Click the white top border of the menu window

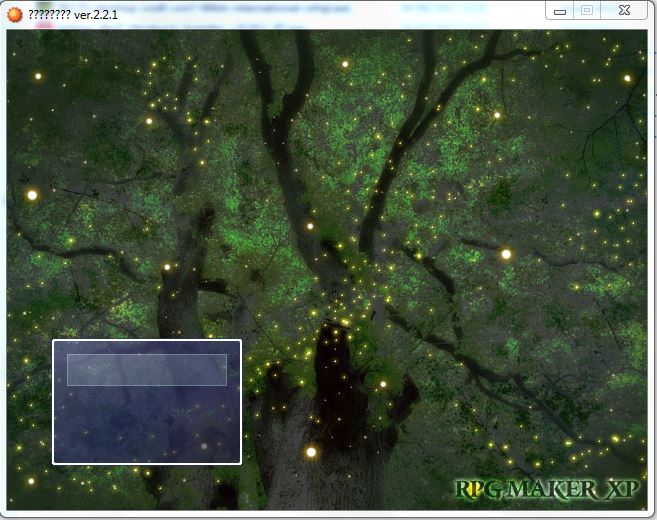tap(147, 341)
